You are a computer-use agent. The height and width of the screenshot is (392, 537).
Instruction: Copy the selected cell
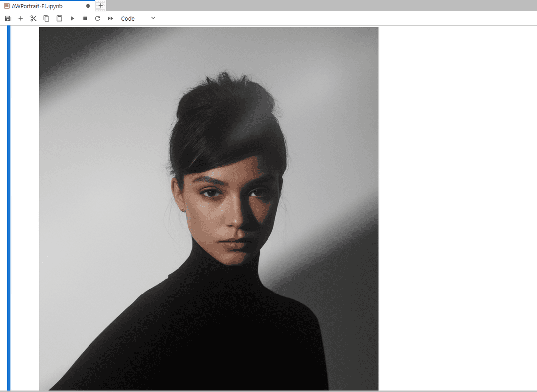(46, 18)
